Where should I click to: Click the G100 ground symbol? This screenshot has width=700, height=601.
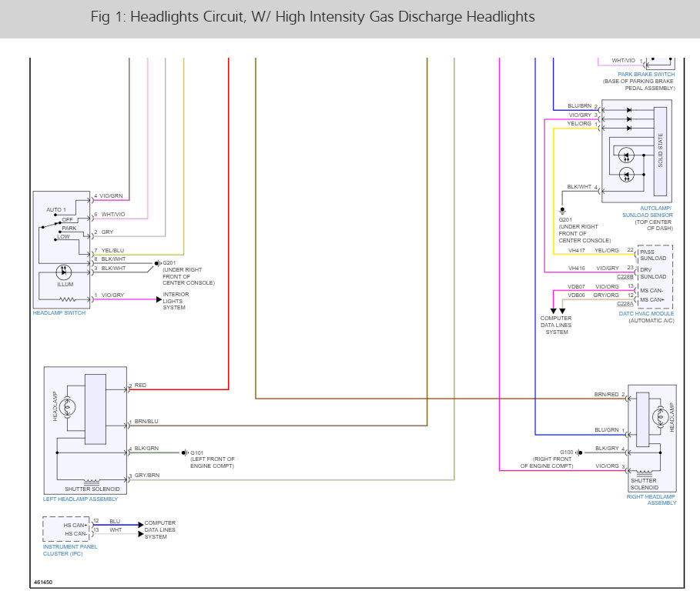(x=579, y=452)
